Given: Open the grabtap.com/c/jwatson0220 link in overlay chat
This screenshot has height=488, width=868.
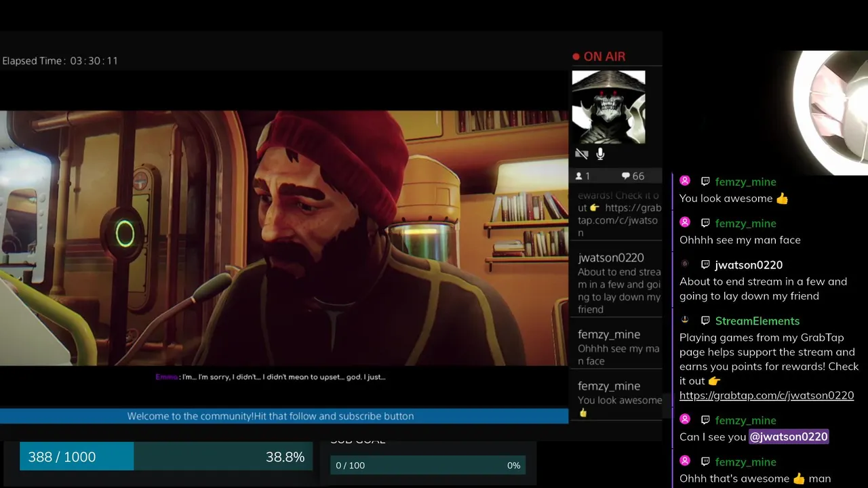Looking at the screenshot, I should 766,395.
